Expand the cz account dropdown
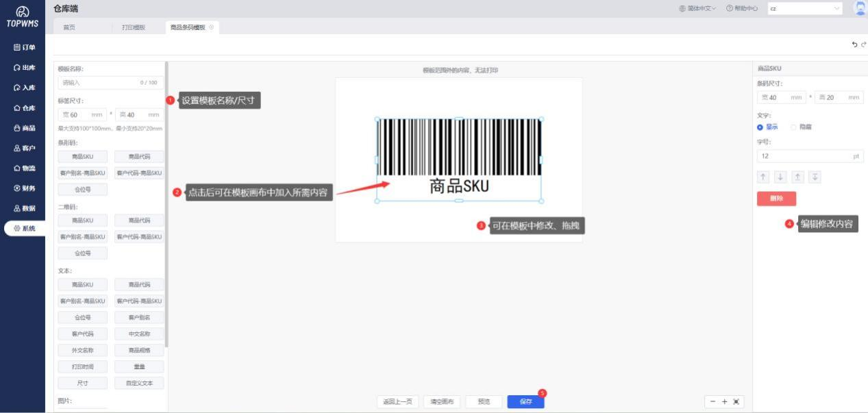 pos(805,9)
